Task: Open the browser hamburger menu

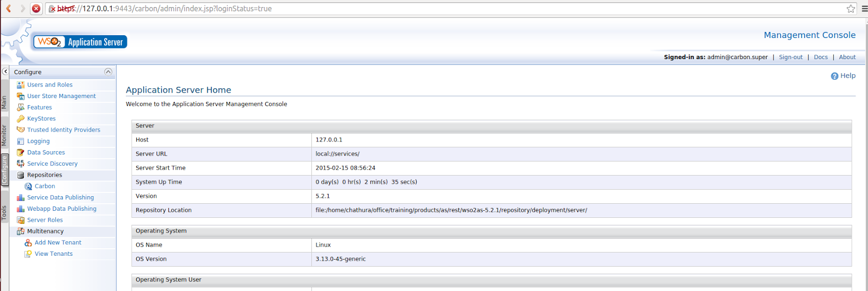Action: (x=864, y=9)
